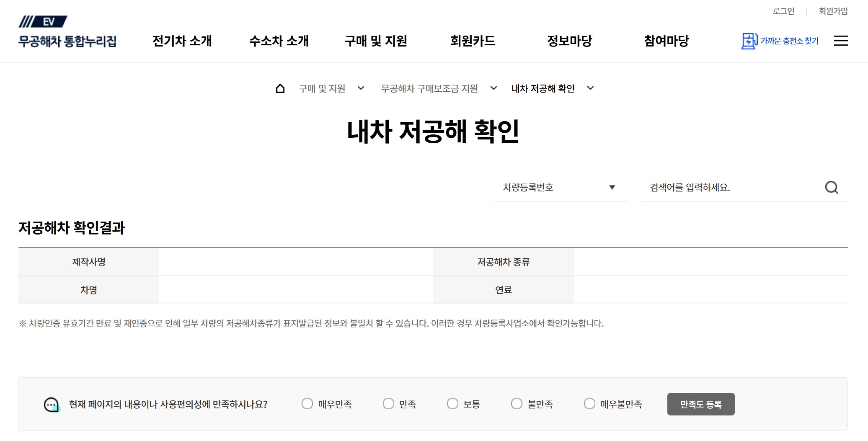
Task: Click the 무공해차 구매보조금 지원 breadcrumb
Action: click(431, 88)
